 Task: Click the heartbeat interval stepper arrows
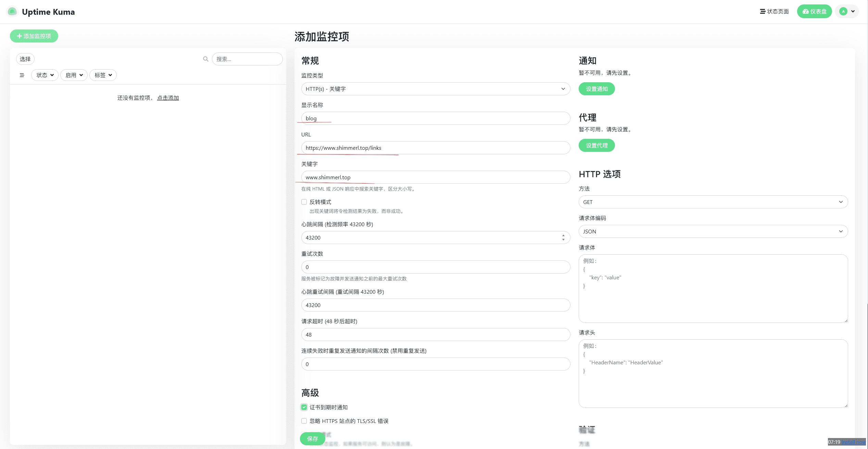[x=563, y=238]
